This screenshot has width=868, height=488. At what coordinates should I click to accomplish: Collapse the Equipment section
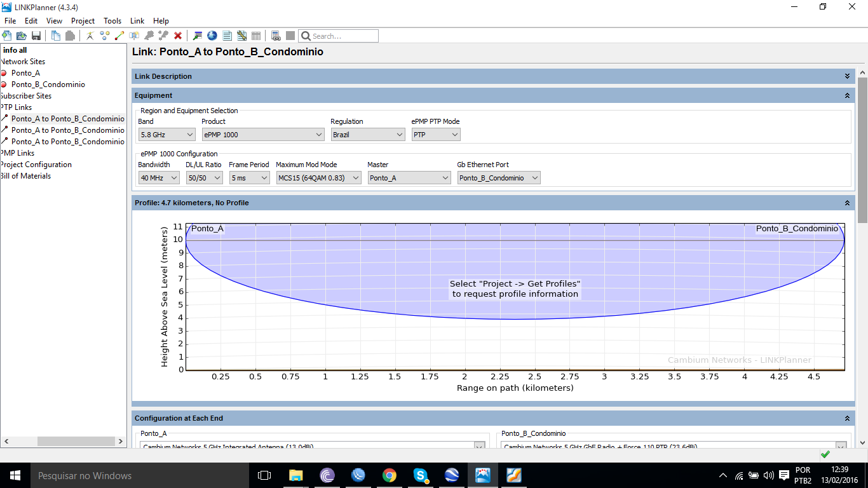pos(847,95)
